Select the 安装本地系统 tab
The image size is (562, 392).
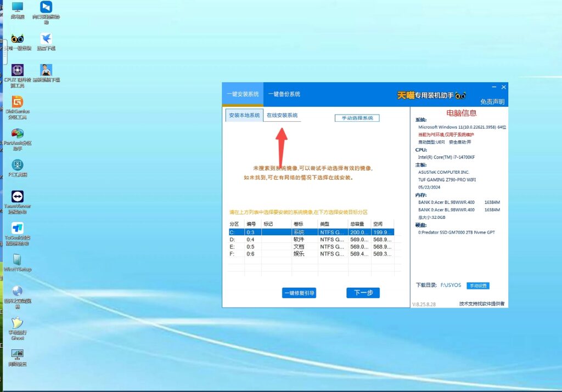point(244,116)
